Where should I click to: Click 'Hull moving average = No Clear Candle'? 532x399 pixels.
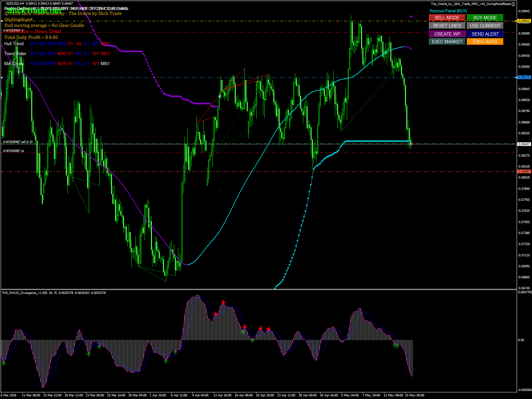pos(44,25)
